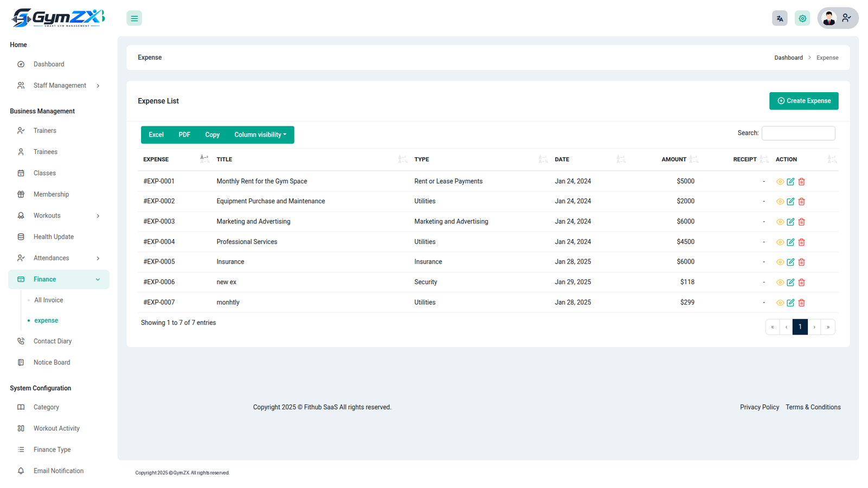Click the Create Expense button
The width and height of the screenshot is (868, 488).
tap(803, 101)
